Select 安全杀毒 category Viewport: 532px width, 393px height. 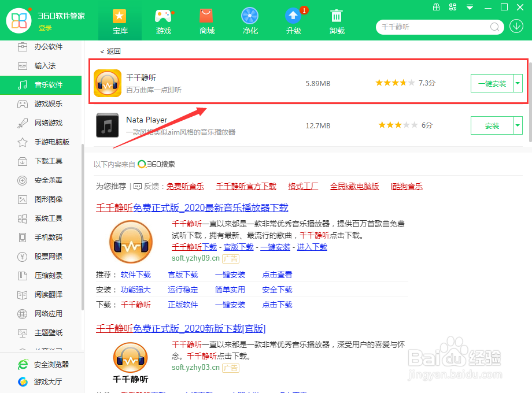(40, 180)
